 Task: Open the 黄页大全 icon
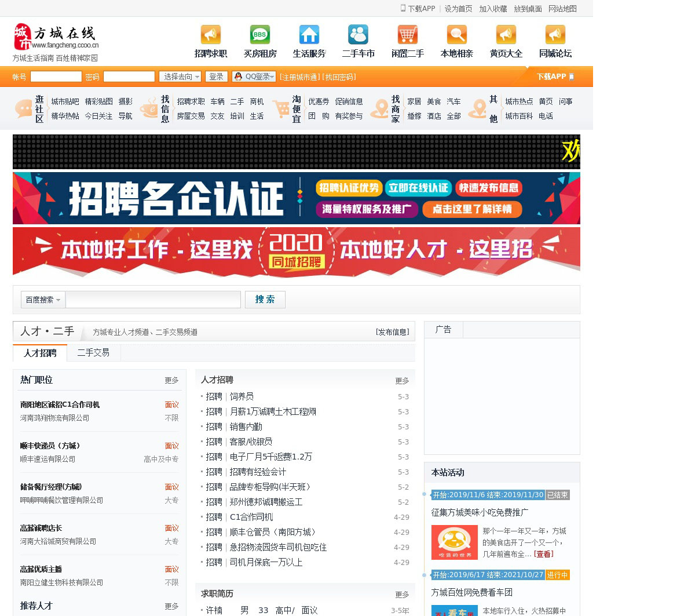coord(506,35)
